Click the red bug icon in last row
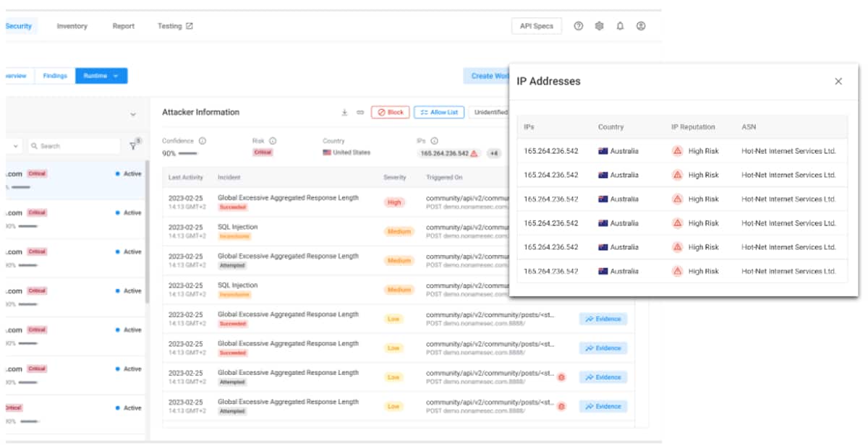 point(561,406)
